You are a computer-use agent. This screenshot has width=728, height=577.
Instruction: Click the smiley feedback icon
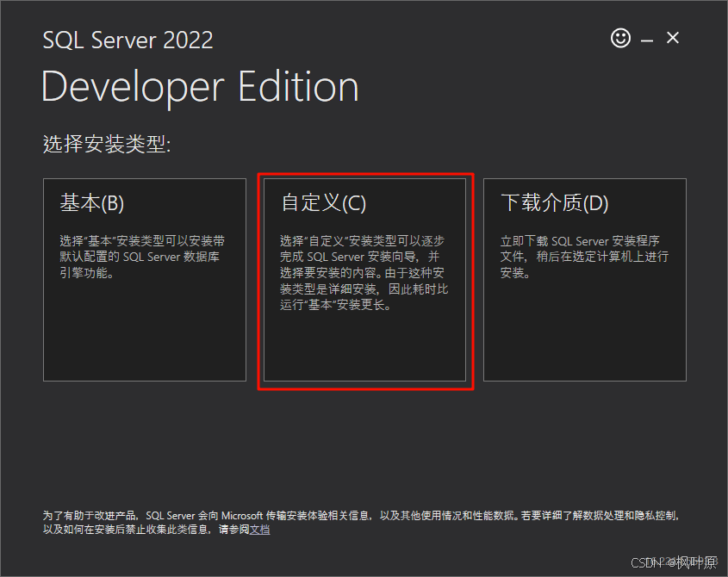click(620, 38)
